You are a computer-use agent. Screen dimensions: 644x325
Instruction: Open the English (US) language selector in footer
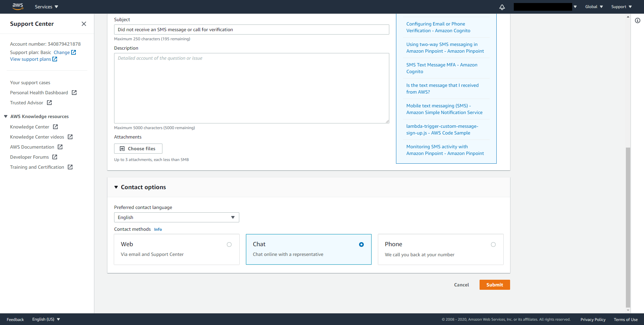(46, 319)
